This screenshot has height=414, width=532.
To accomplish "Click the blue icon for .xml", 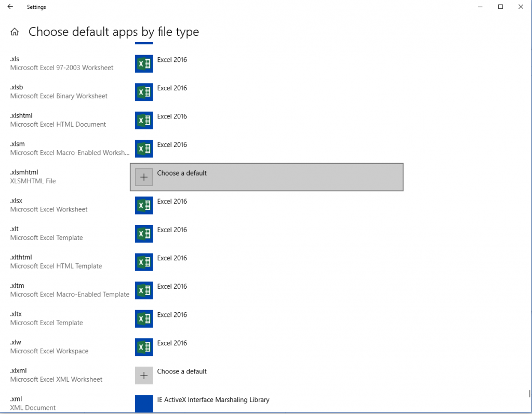I will click(144, 404).
